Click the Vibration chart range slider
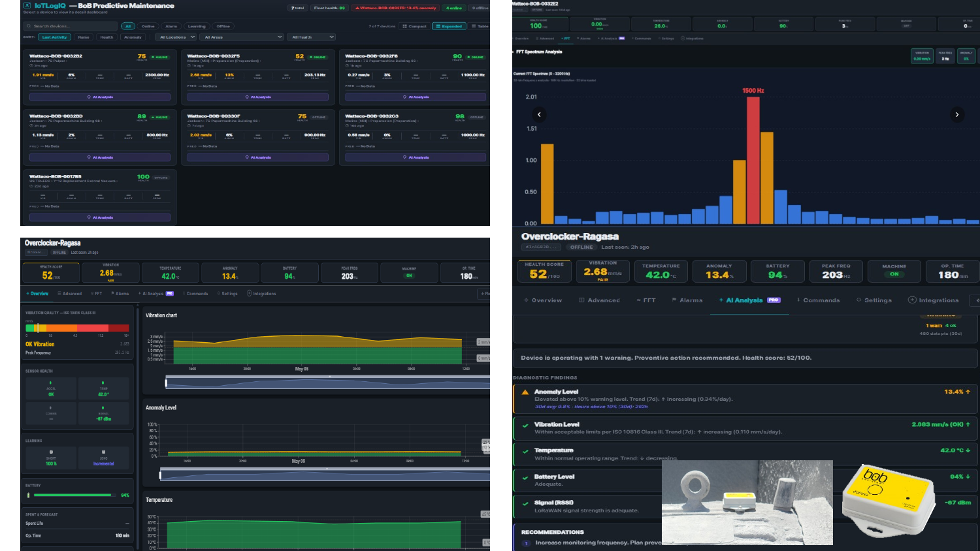 point(327,383)
